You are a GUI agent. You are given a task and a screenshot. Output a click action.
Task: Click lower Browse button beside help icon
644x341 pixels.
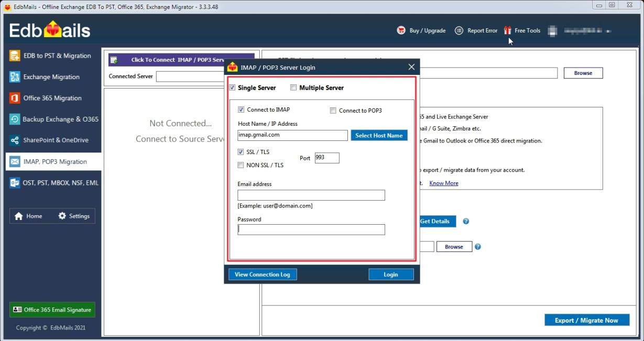pos(454,247)
